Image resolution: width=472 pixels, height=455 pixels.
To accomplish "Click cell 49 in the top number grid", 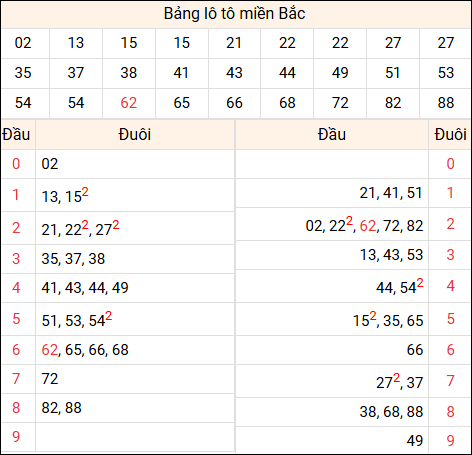I will click(x=340, y=73).
